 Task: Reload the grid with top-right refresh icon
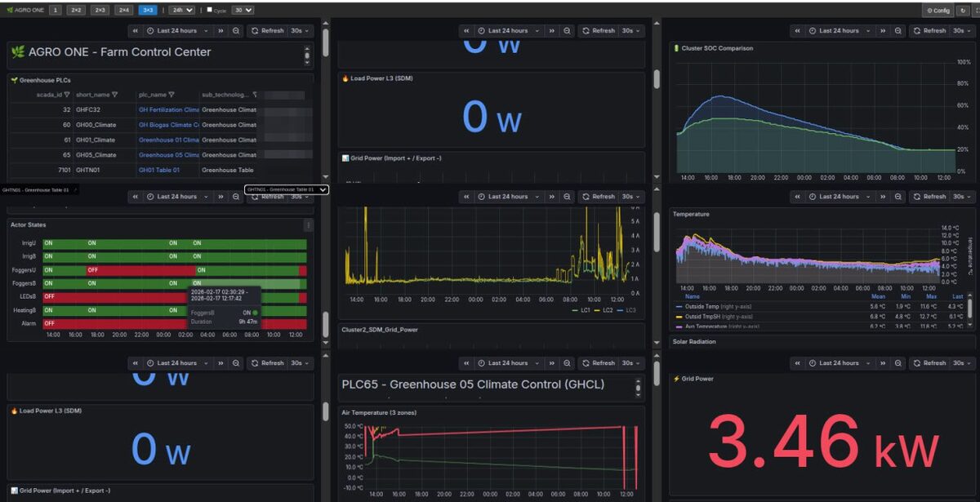coord(963,11)
